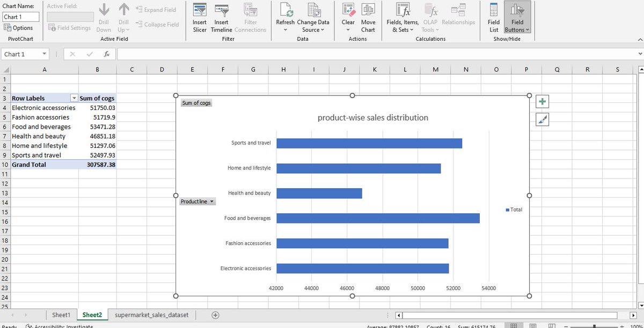Click horizontal scrollbar right arrow
The width and height of the screenshot is (644, 328).
tap(633, 315)
